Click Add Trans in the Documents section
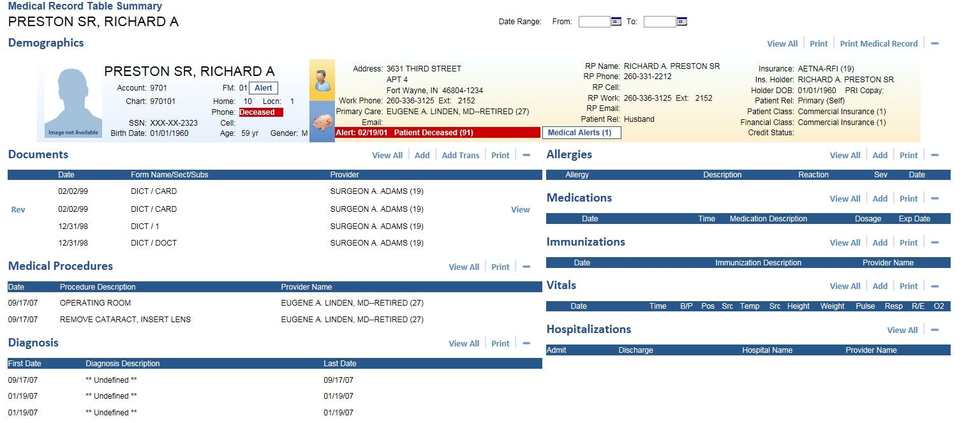980x423 pixels. pos(460,154)
